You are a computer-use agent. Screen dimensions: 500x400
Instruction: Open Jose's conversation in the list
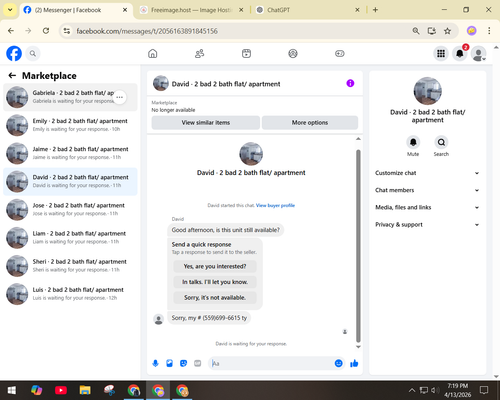[70, 209]
